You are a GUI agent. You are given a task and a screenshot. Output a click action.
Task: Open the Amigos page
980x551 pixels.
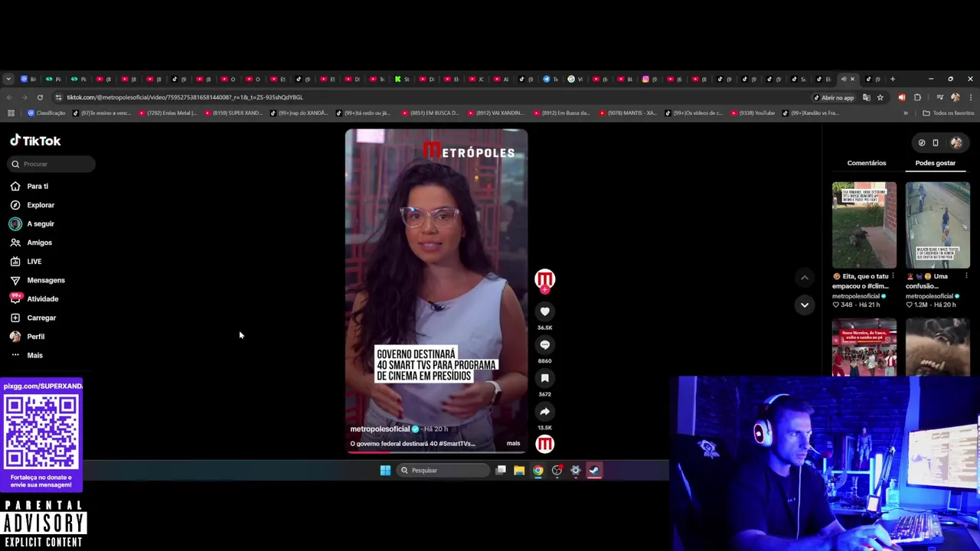[31, 243]
